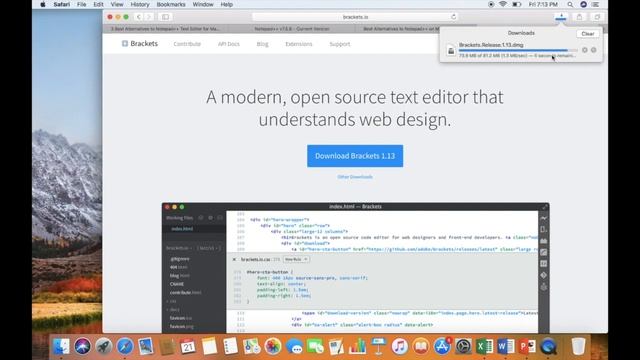The width and height of the screenshot is (640, 360).
Task: Click Download Brackets 1.13 button
Action: (x=355, y=156)
